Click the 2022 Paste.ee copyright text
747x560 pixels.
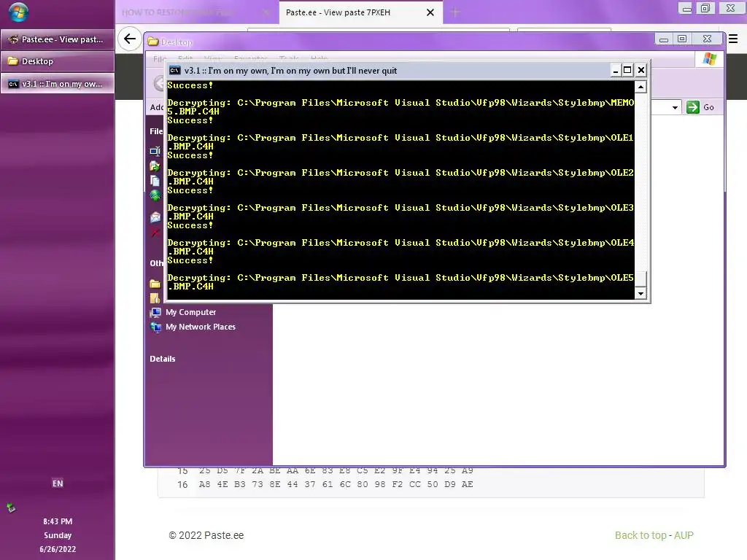(x=206, y=535)
